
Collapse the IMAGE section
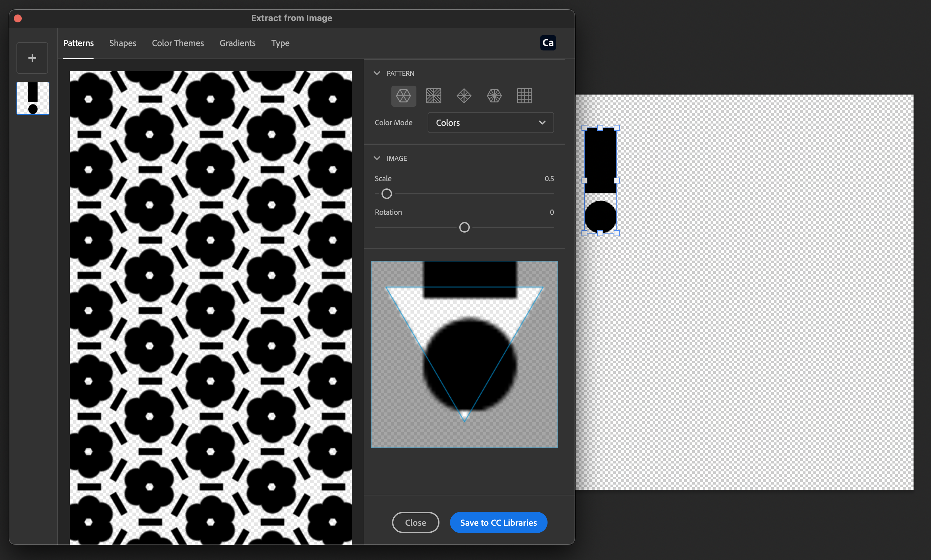click(378, 158)
